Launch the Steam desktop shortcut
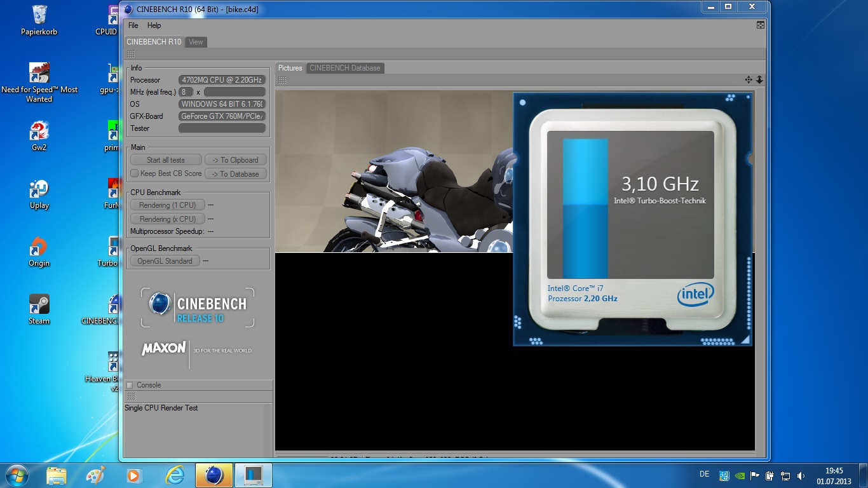 [x=39, y=309]
